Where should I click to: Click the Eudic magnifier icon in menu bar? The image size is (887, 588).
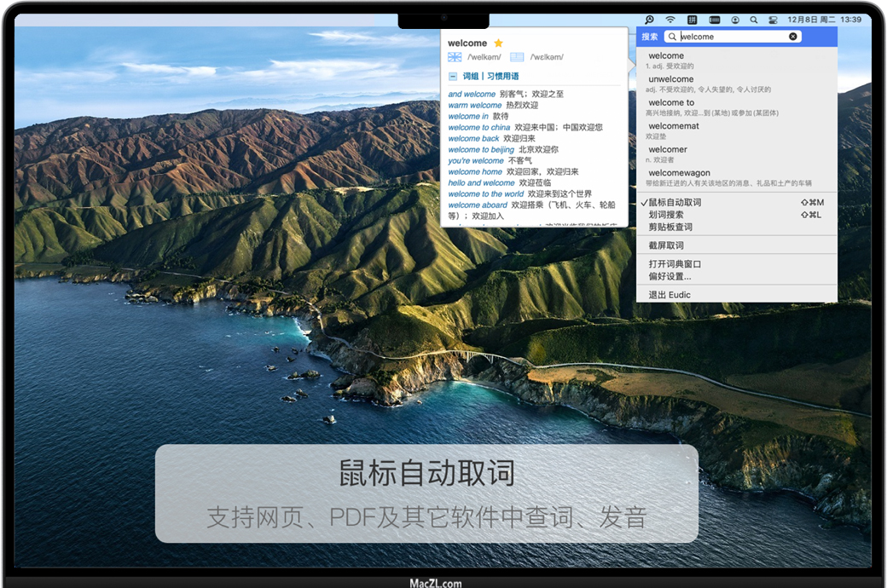point(649,19)
